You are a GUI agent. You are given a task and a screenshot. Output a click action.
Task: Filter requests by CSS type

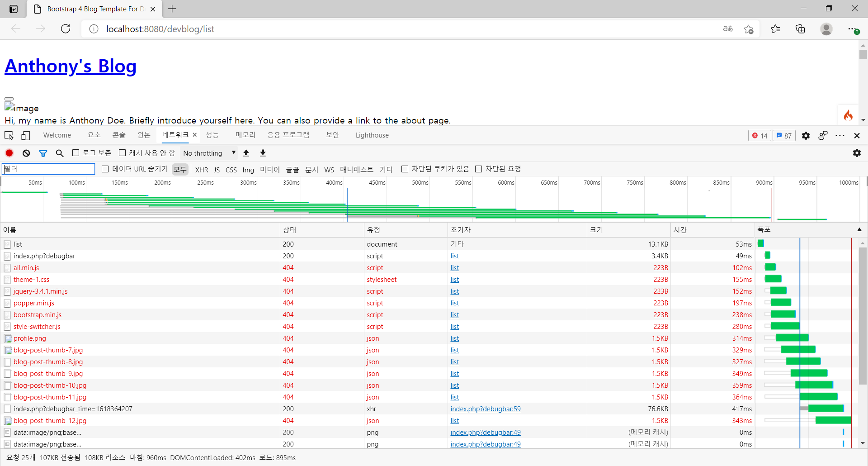(x=231, y=170)
